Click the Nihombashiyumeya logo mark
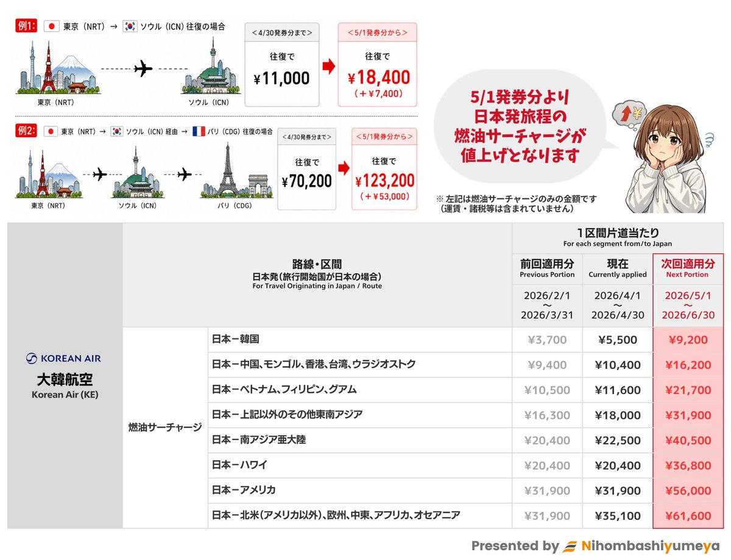 click(570, 546)
